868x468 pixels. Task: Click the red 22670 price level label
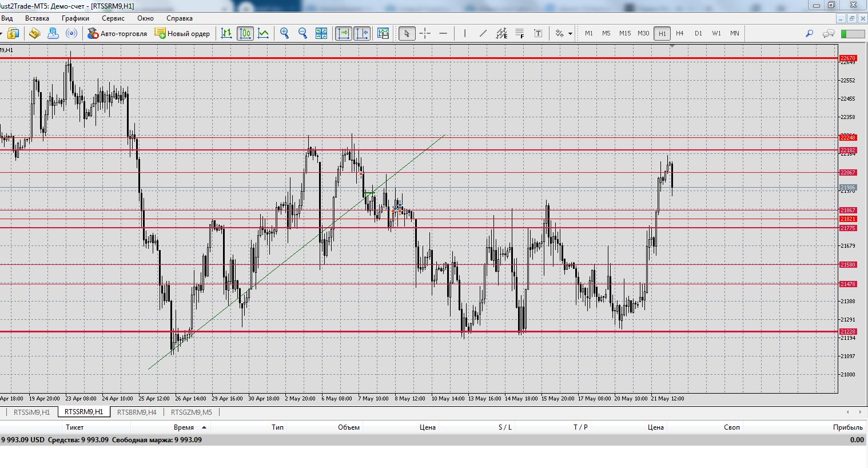coord(847,58)
